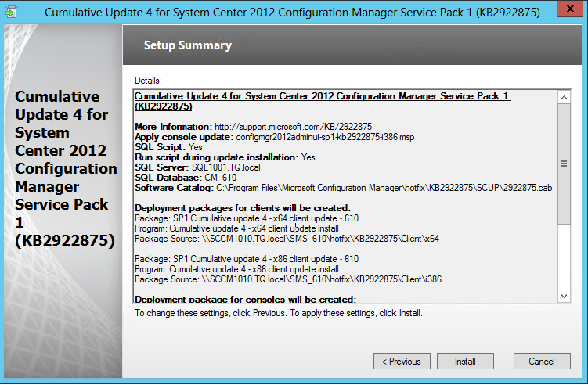Click the Details vertical scrollbar thumb
Screen dimensions: 588x385
pos(563,164)
